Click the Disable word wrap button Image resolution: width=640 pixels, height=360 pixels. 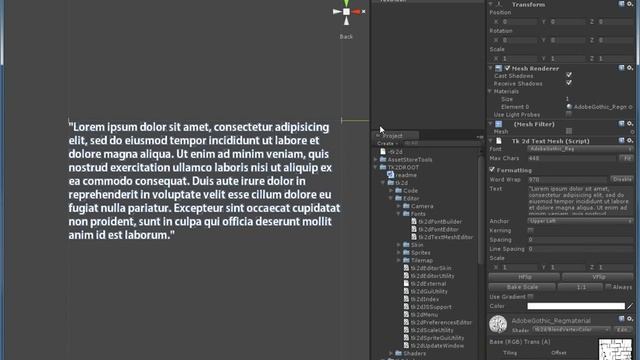(x=622, y=179)
